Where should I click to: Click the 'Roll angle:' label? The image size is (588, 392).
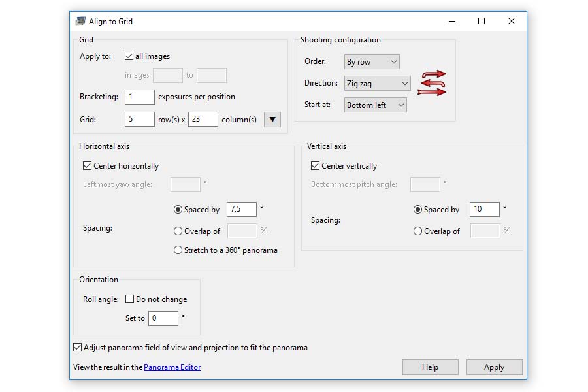(x=101, y=299)
